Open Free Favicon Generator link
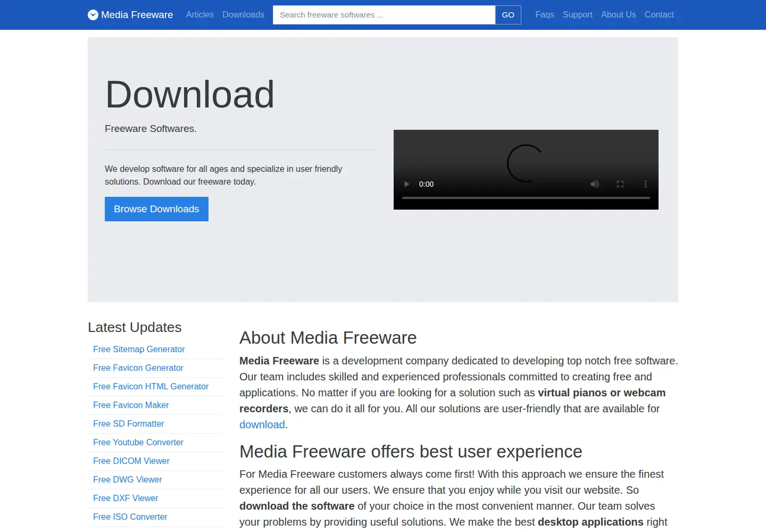This screenshot has height=532, width=766. coord(138,368)
